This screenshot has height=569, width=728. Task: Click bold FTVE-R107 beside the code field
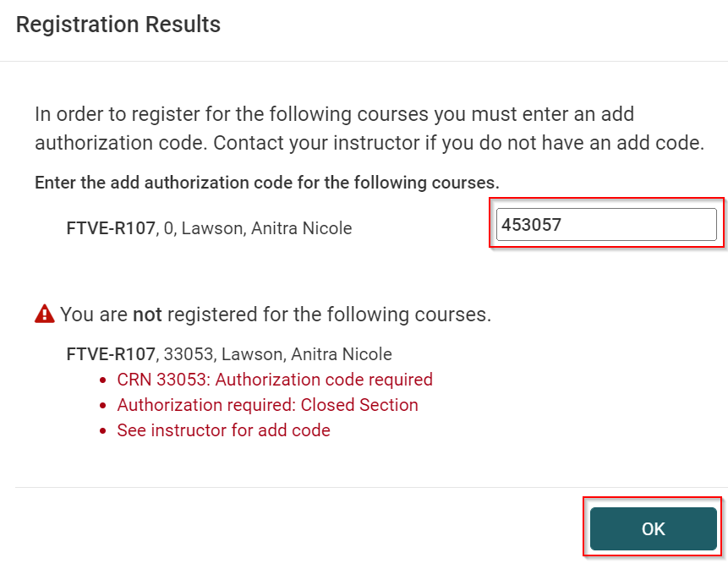[111, 228]
